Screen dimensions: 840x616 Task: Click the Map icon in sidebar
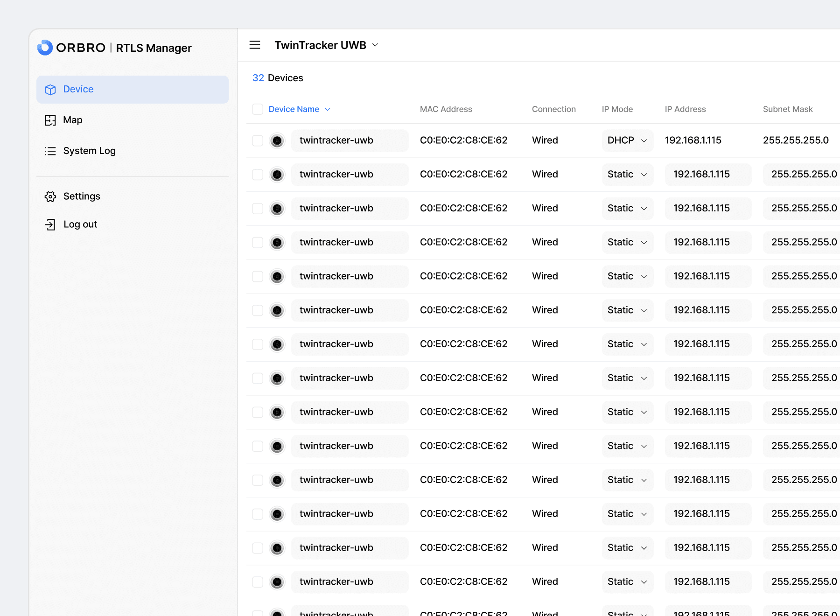click(x=50, y=120)
